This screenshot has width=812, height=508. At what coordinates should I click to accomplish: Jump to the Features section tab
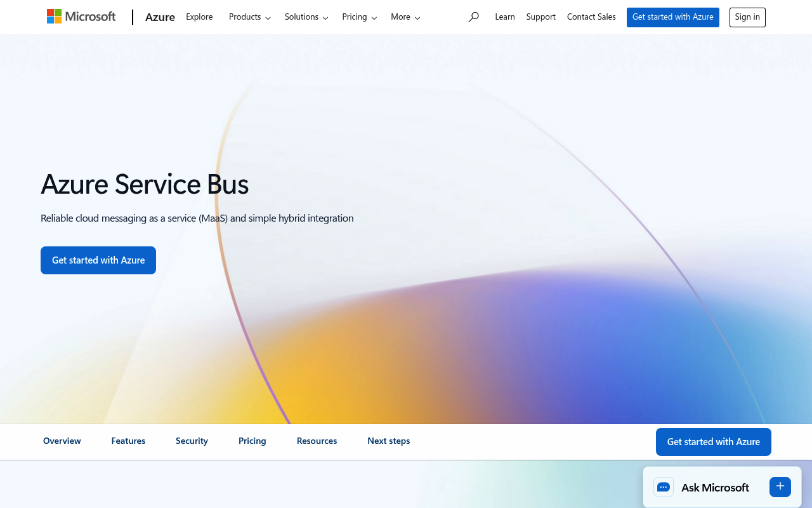[x=128, y=441]
